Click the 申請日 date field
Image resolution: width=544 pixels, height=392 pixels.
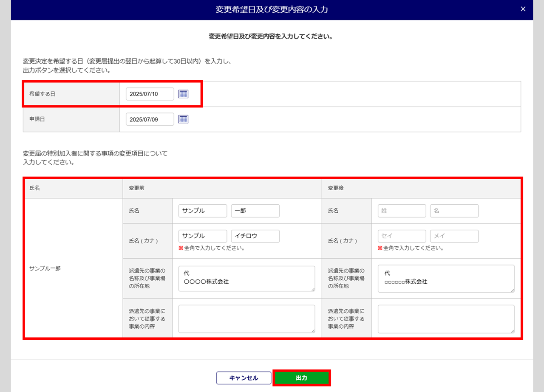click(x=150, y=119)
